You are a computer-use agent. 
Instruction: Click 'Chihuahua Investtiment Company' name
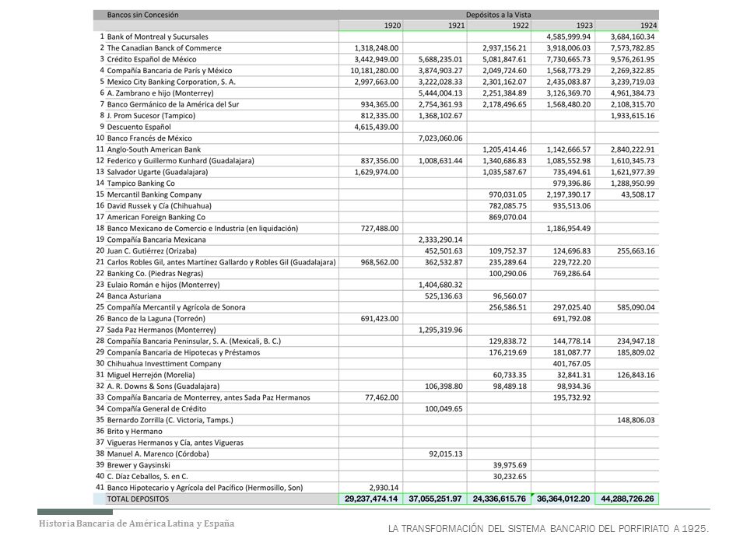(x=164, y=364)
